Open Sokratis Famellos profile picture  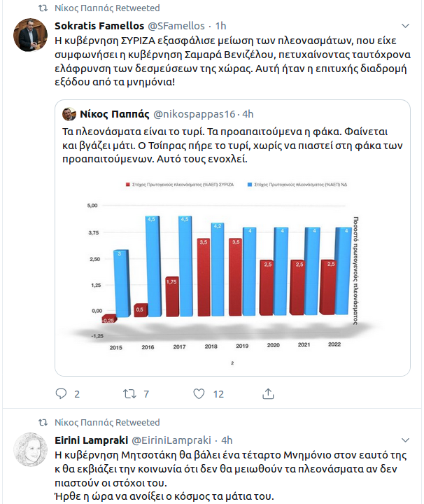[30, 35]
